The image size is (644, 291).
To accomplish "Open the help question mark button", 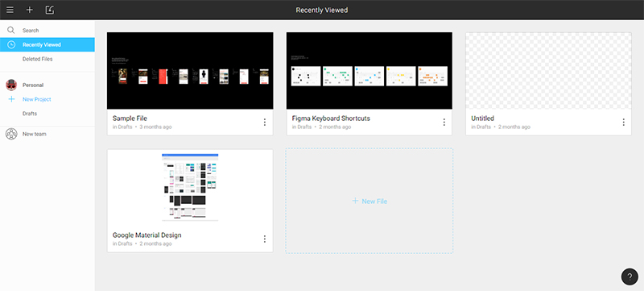I will (x=630, y=276).
